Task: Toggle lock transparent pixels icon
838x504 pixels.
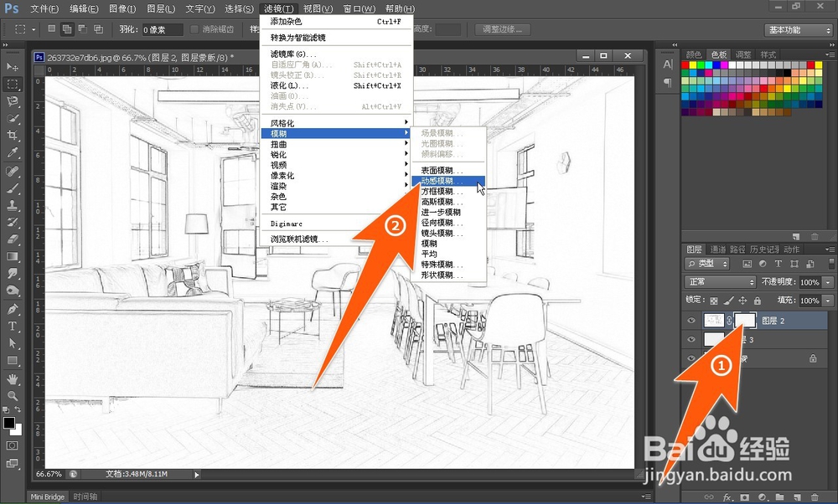Action: click(x=714, y=301)
